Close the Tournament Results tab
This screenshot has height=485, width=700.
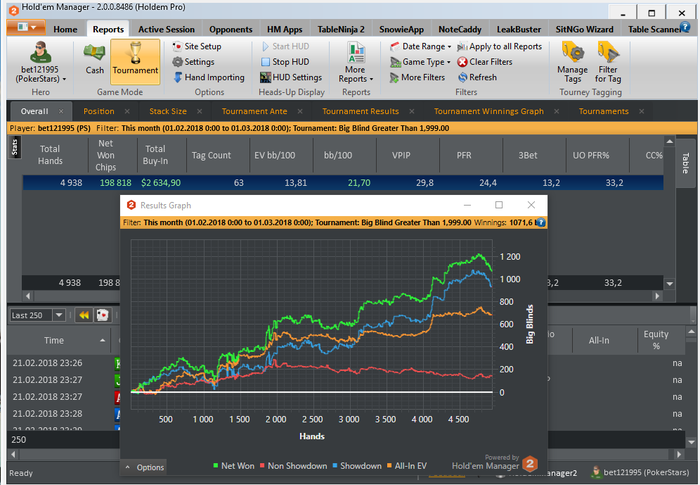click(x=412, y=111)
